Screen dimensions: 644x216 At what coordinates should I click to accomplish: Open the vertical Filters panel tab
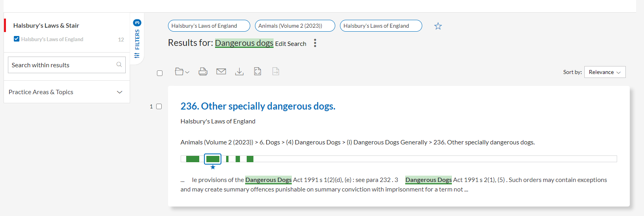click(x=137, y=39)
